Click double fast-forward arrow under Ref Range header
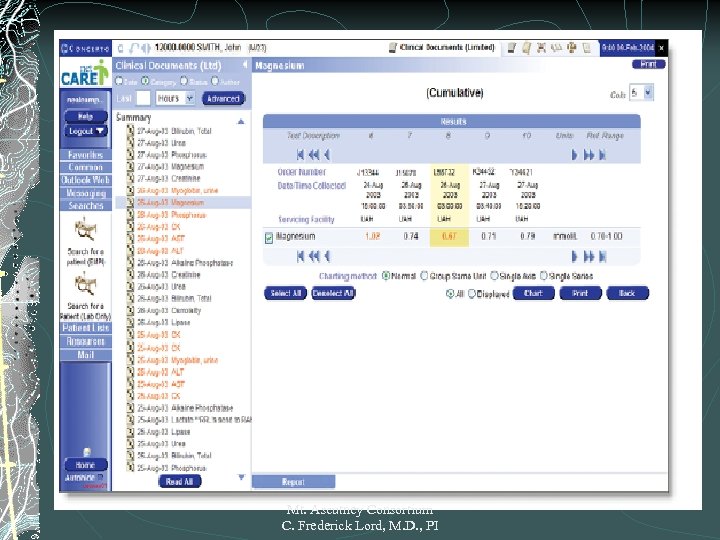This screenshot has width=720, height=540. click(589, 155)
